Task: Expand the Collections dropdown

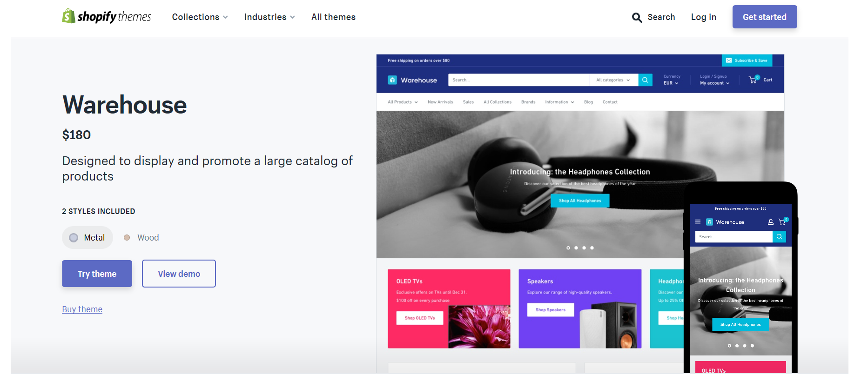Action: coord(200,17)
